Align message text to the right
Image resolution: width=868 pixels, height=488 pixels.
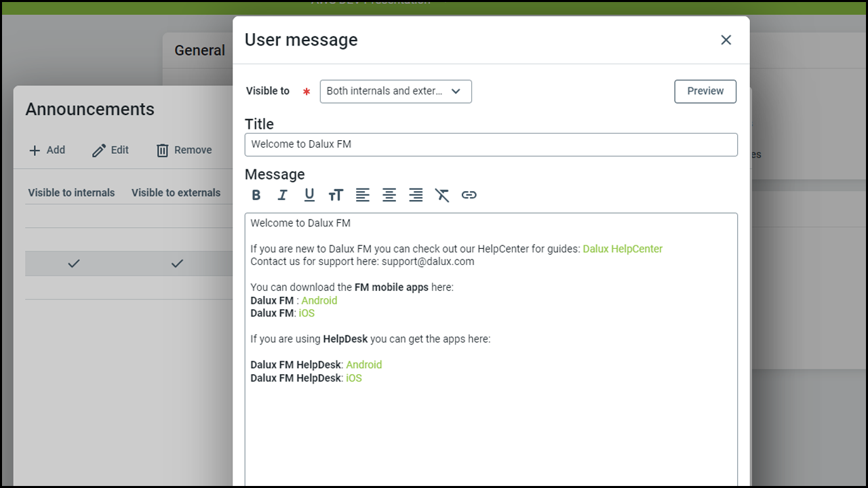[416, 195]
